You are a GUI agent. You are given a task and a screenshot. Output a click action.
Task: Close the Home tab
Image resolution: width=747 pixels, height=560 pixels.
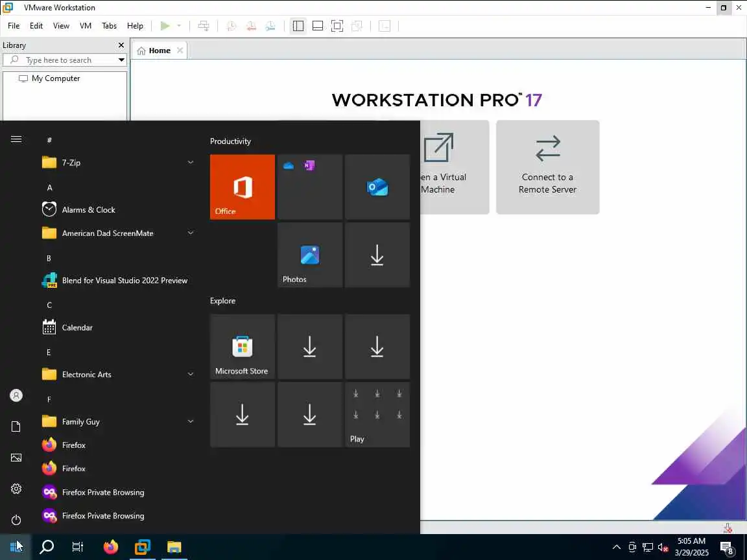coord(180,50)
